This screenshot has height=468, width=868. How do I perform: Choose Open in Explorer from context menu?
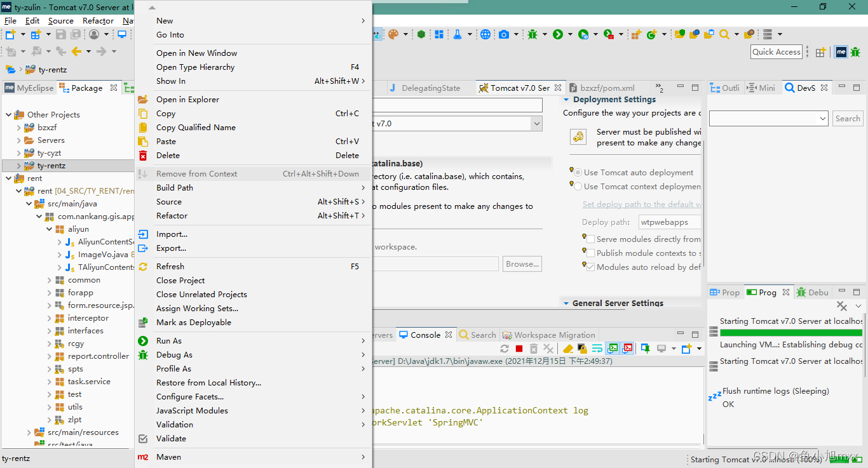[x=253, y=99]
